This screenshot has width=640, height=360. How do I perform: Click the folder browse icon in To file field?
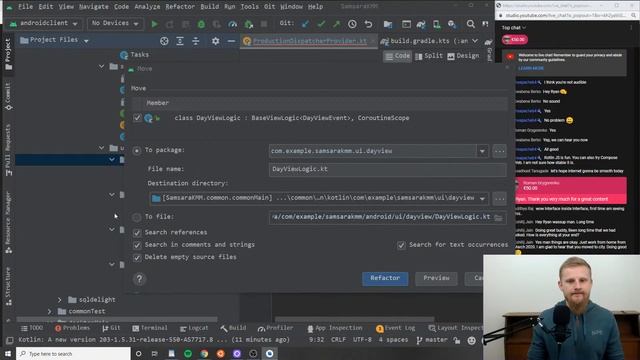click(498, 218)
